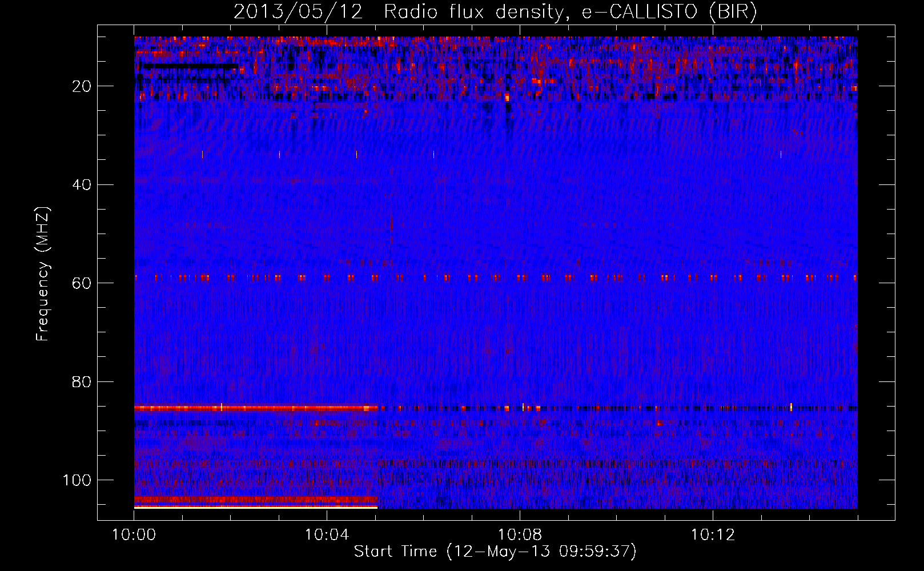Click the bright red band near 85 MHz

coord(256,408)
